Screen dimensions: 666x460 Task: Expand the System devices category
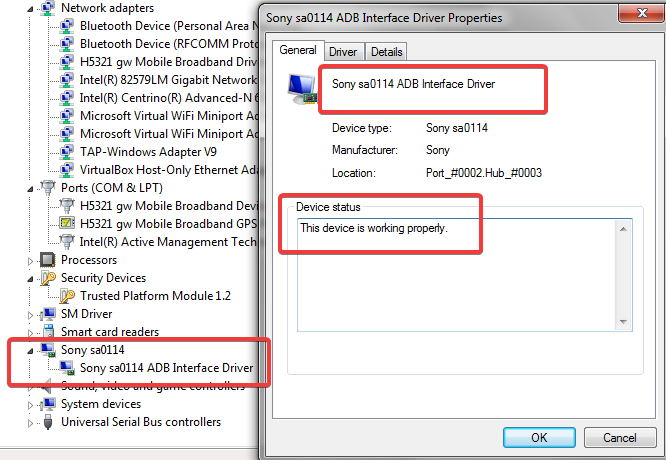[30, 405]
